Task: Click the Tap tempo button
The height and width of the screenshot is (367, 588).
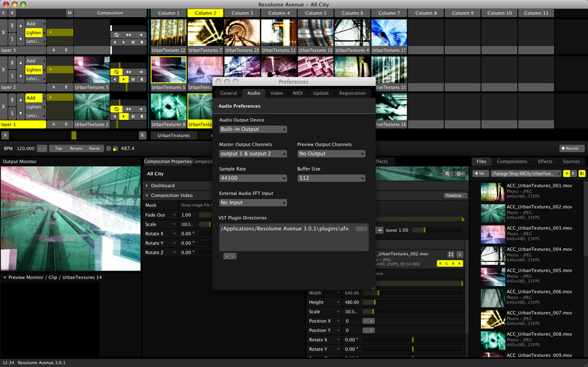Action: 59,148
